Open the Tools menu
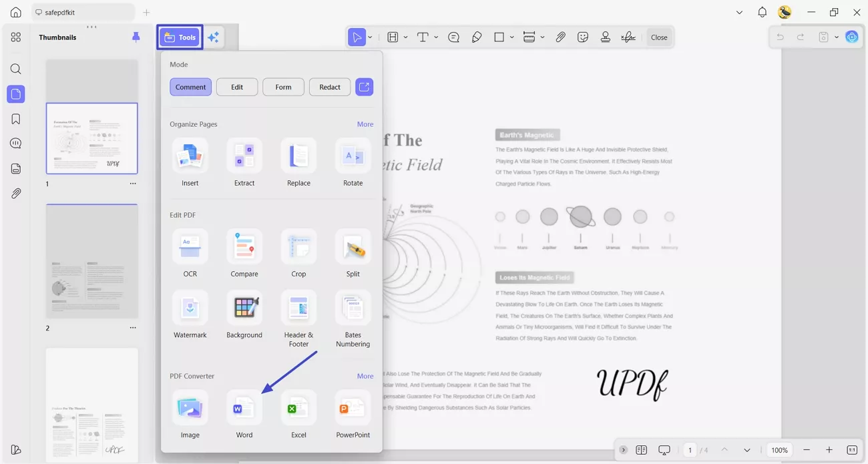Screen dimensions: 868x464 pos(179,37)
